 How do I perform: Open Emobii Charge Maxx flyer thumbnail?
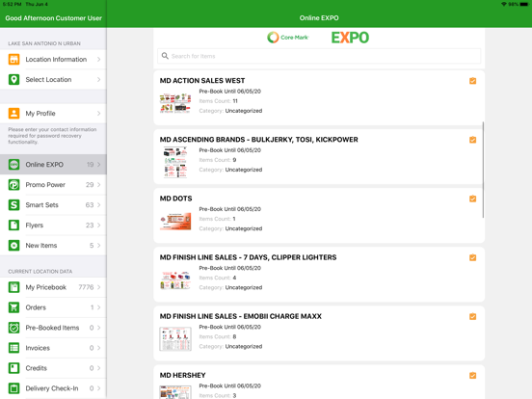click(175, 339)
